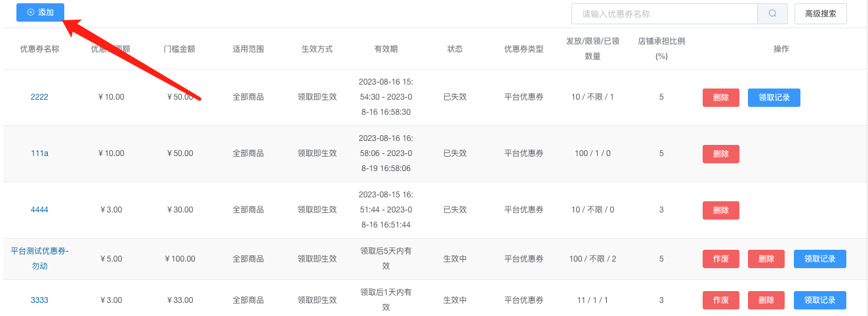View 领取记录 for coupon 2222
868x316 pixels.
(774, 98)
